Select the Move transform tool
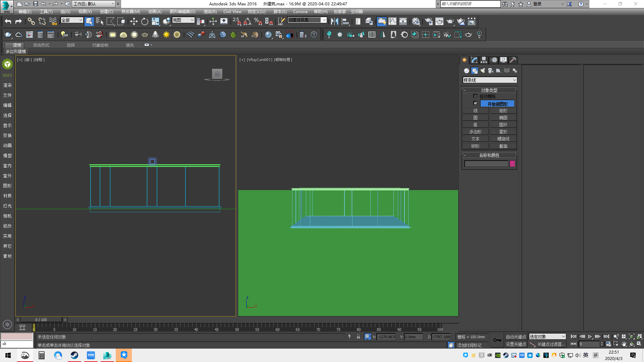Image resolution: width=644 pixels, height=362 pixels. [134, 22]
